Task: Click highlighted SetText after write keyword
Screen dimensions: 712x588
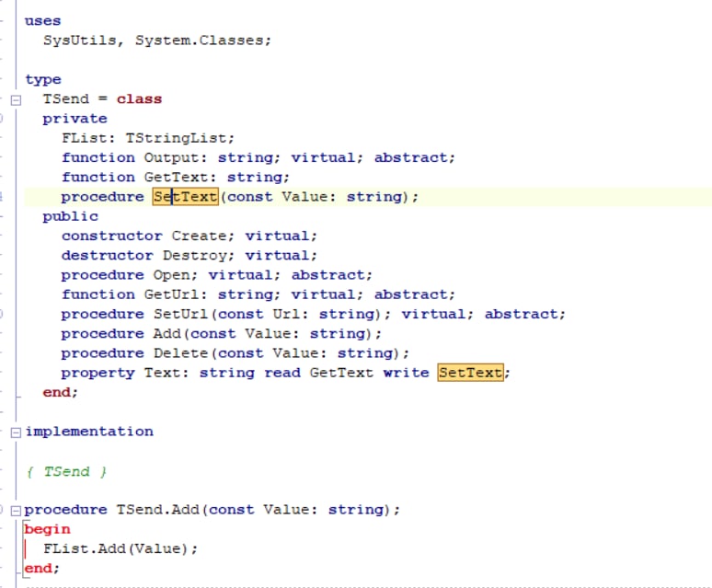Action: (470, 373)
